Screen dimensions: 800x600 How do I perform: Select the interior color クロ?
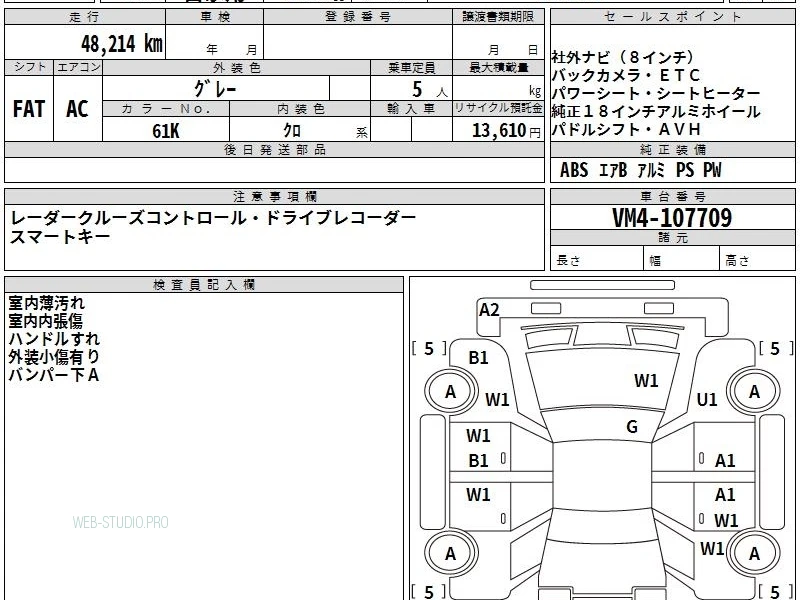[x=292, y=131]
